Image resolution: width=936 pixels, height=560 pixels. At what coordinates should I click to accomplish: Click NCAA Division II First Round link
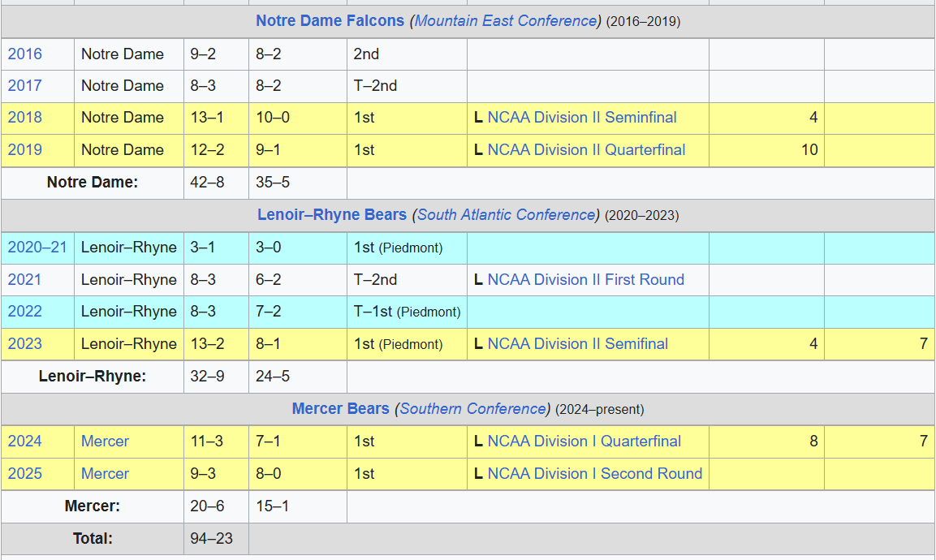coord(585,280)
